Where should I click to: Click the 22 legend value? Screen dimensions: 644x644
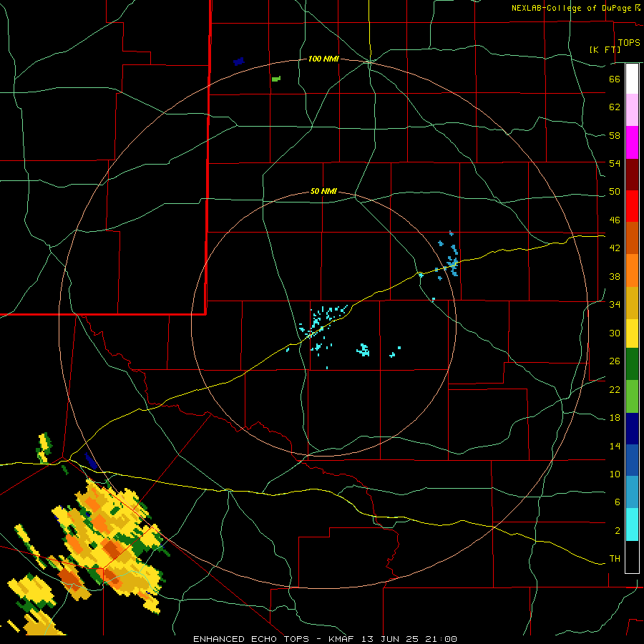click(615, 389)
